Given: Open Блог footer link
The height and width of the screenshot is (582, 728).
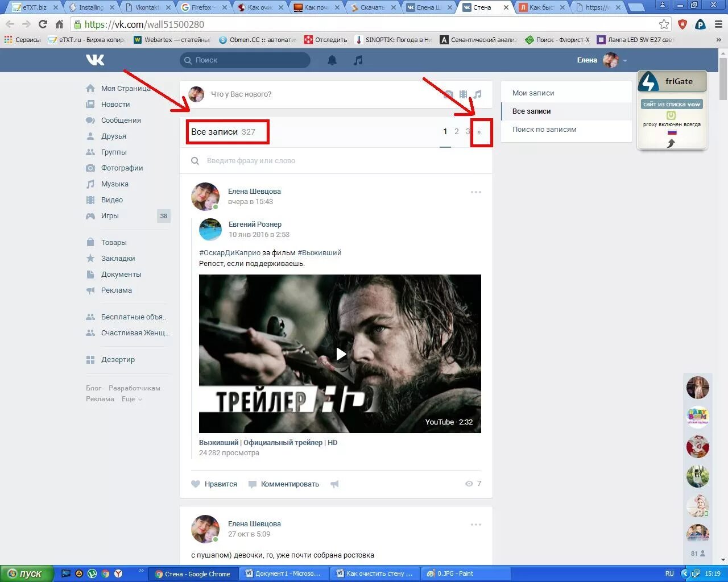Looking at the screenshot, I should pyautogui.click(x=94, y=388).
